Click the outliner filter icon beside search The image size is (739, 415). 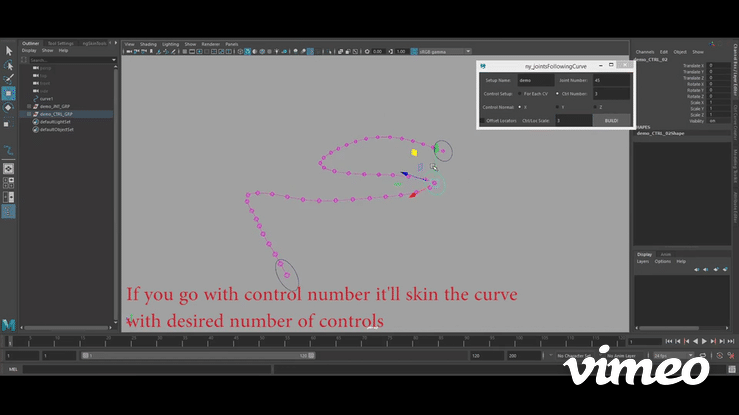click(24, 60)
